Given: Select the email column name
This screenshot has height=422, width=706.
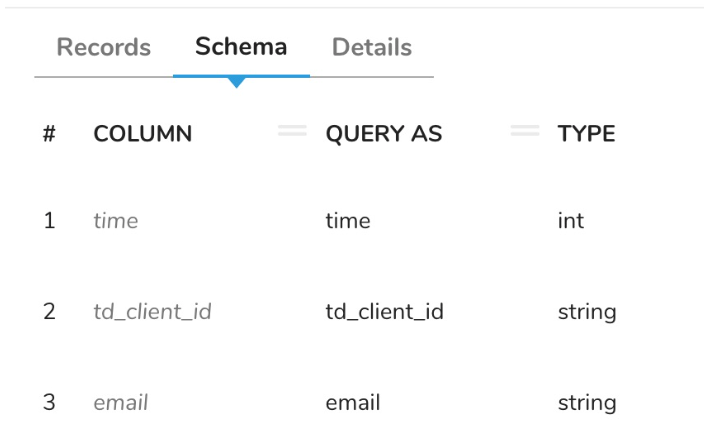Looking at the screenshot, I should point(120,403).
